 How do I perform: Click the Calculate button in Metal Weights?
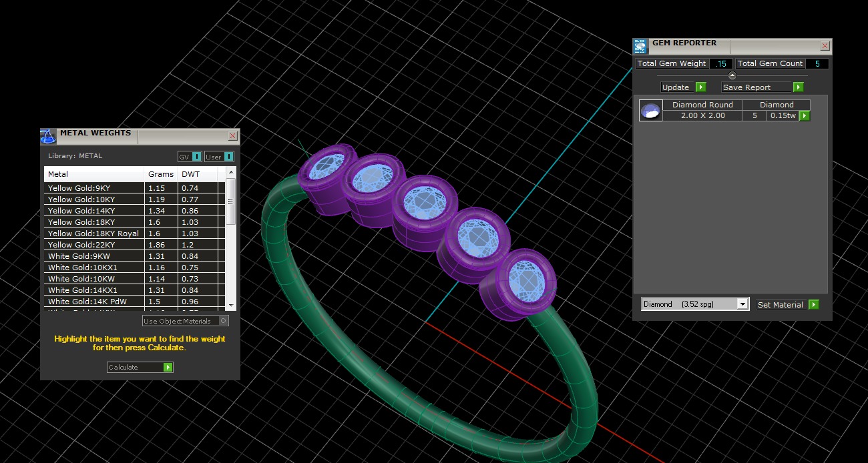coord(140,368)
